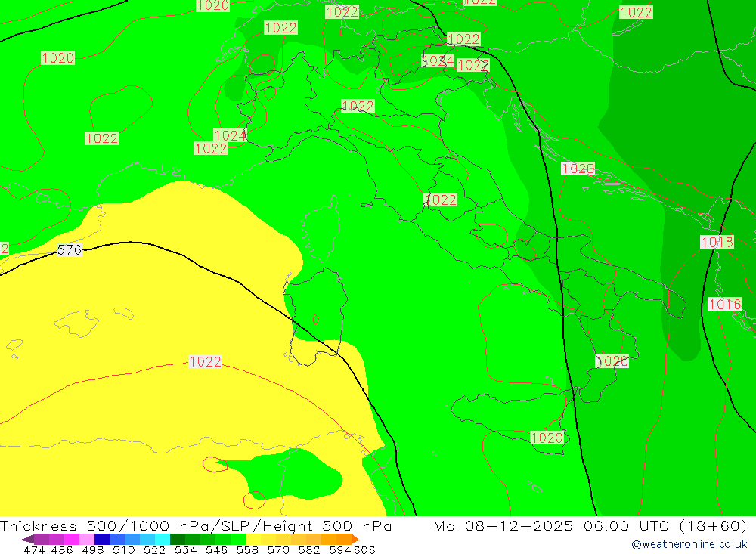The image size is (756, 554).
Task: Click the map title starting with Thickness
Action: pos(196,525)
